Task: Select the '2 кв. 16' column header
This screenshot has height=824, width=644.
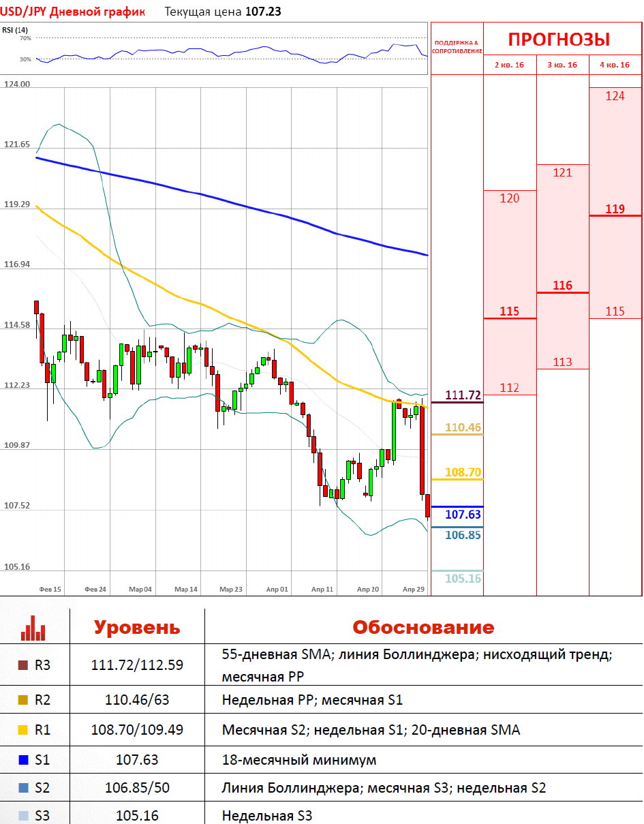Action: (510, 65)
